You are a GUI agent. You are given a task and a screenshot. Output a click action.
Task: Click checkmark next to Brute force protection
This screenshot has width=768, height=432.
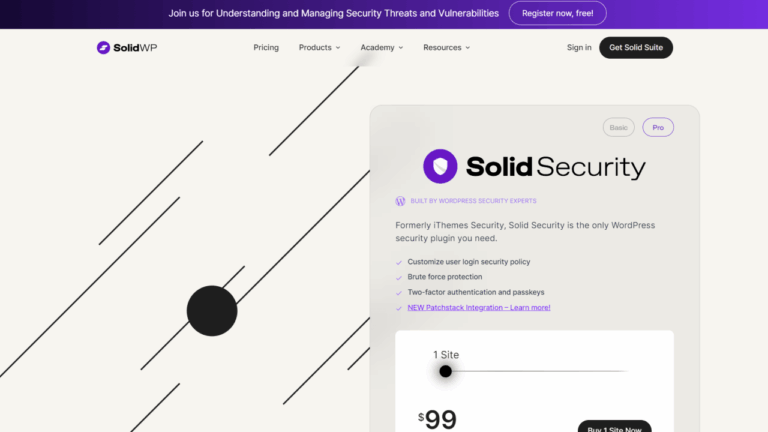[400, 277]
